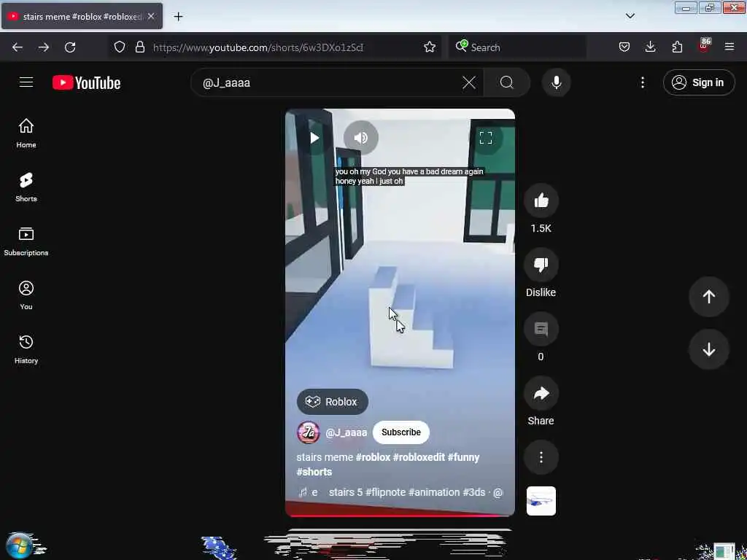Dislike this Short
747x560 pixels.
coord(541,265)
